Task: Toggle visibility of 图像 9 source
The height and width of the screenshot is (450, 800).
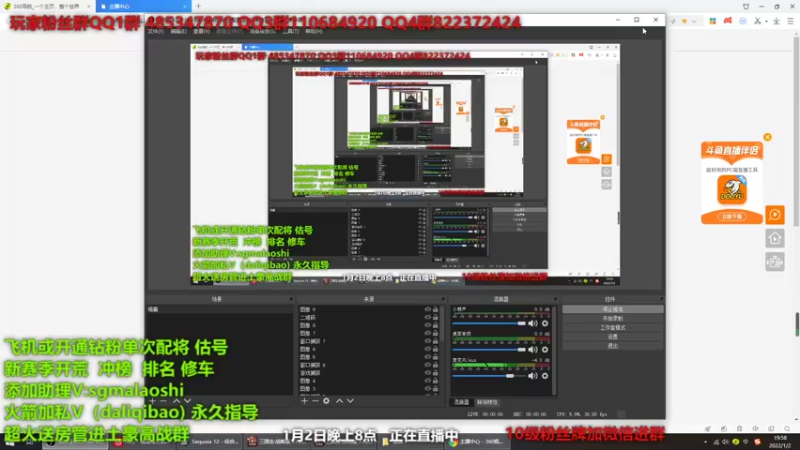Action: click(428, 310)
